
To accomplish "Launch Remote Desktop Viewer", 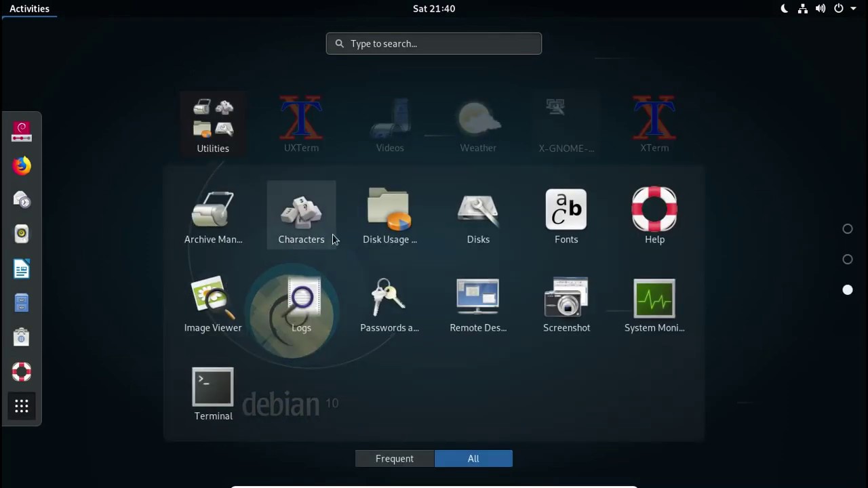I will coord(478,304).
